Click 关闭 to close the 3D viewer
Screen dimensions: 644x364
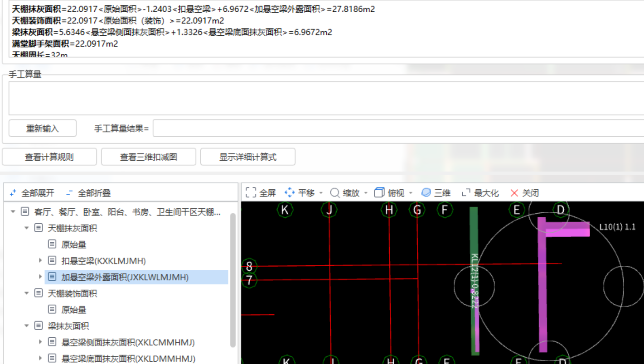(x=524, y=193)
